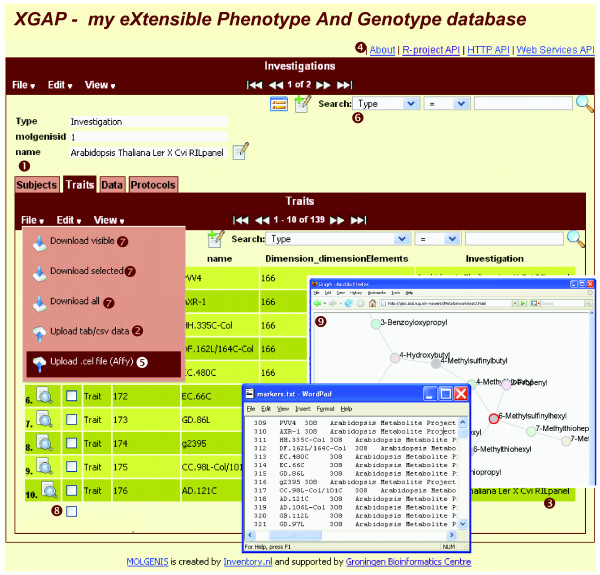Viewport: 600px width, 575px height.
Task: Expand the Traits search operator dropdown
Action: [x=435, y=239]
